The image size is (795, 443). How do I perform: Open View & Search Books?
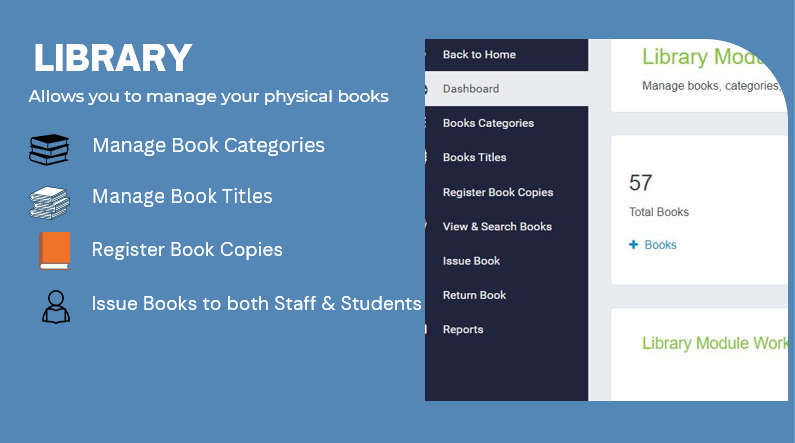(507, 227)
